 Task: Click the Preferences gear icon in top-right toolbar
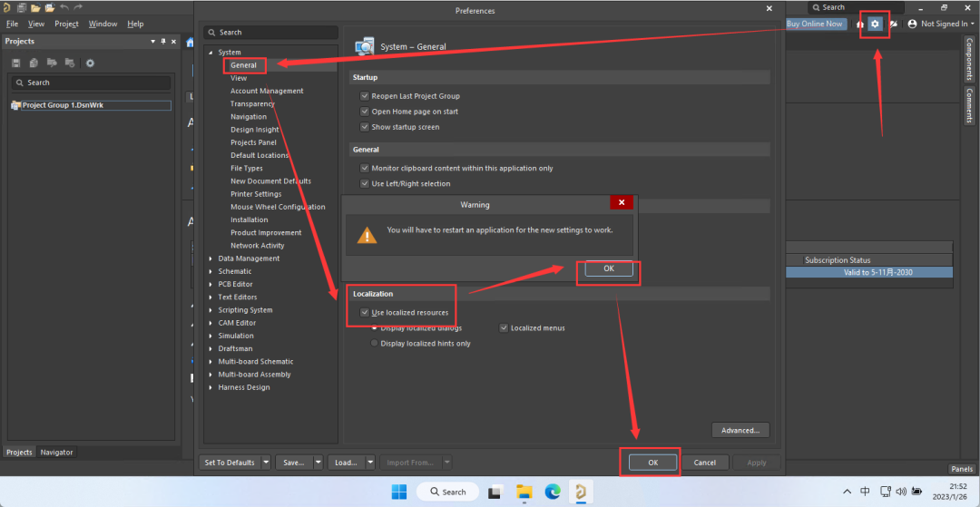875,24
